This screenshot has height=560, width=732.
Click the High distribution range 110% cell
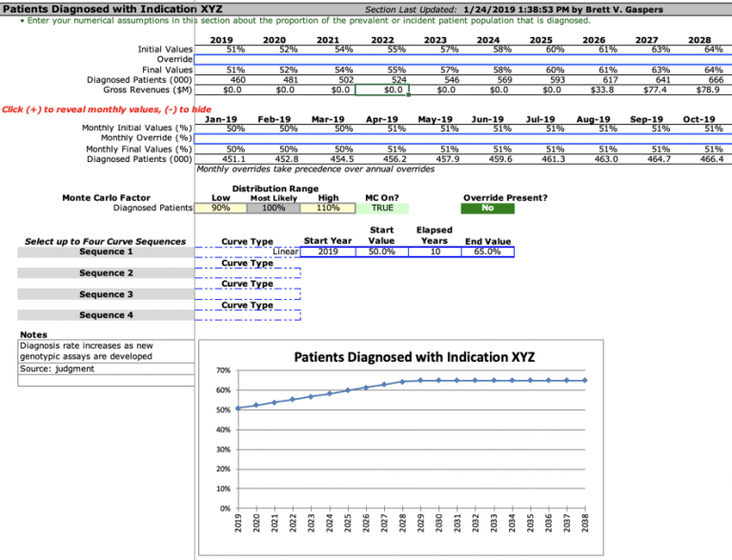327,208
